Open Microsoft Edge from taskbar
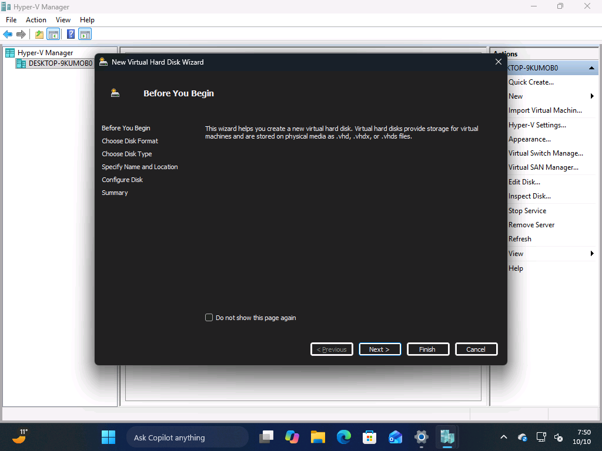This screenshot has height=451, width=602. pos(344,437)
